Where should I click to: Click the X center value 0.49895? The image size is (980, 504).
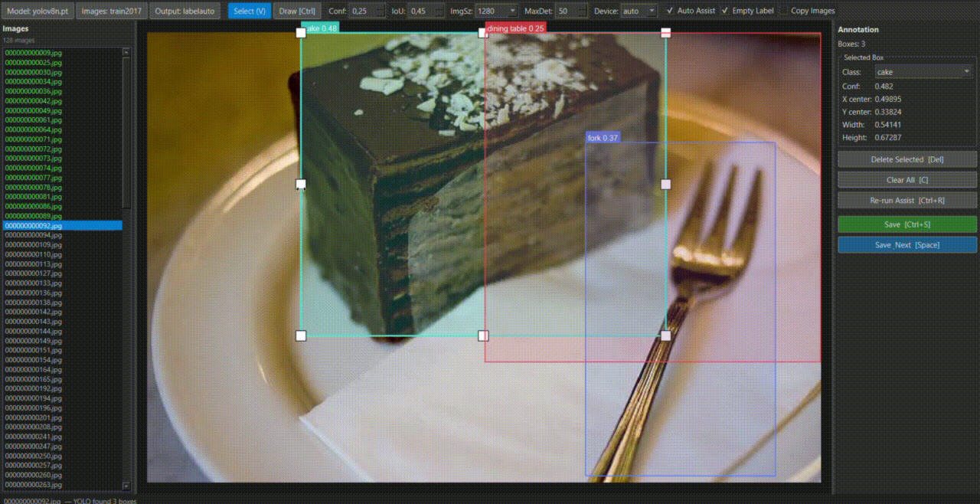coord(890,100)
